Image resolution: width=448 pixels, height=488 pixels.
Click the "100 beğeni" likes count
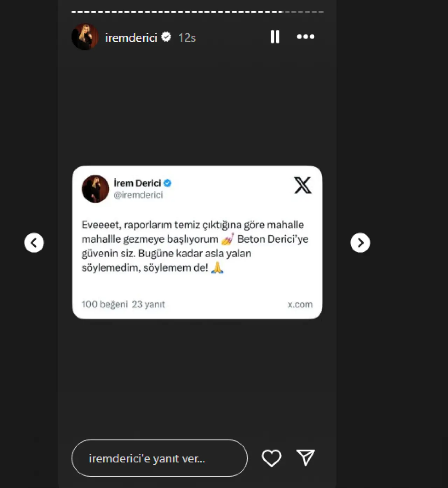tap(104, 304)
